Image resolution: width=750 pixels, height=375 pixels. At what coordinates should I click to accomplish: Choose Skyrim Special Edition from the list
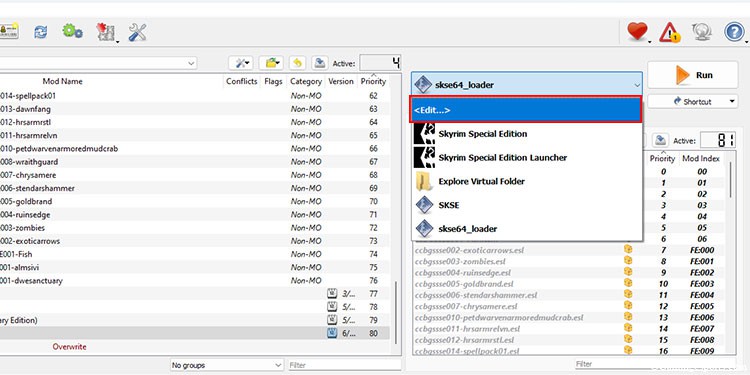(x=526, y=134)
